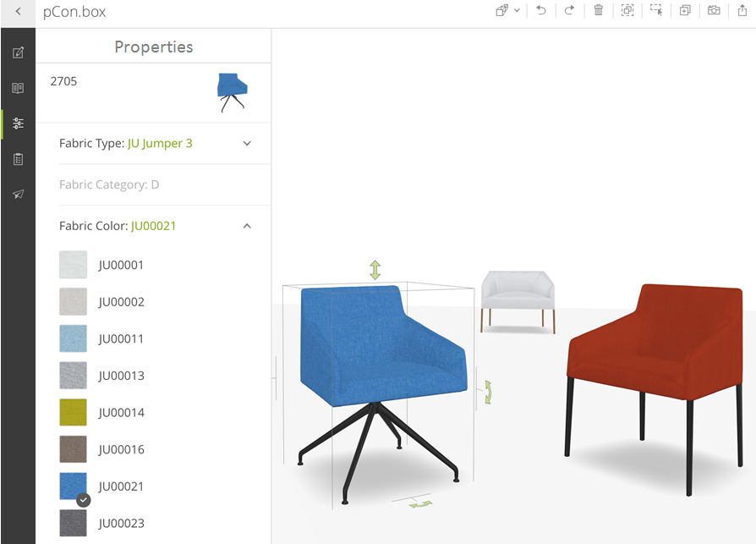Click the JU00001 label text
The width and height of the screenshot is (756, 544).
pyautogui.click(x=121, y=265)
